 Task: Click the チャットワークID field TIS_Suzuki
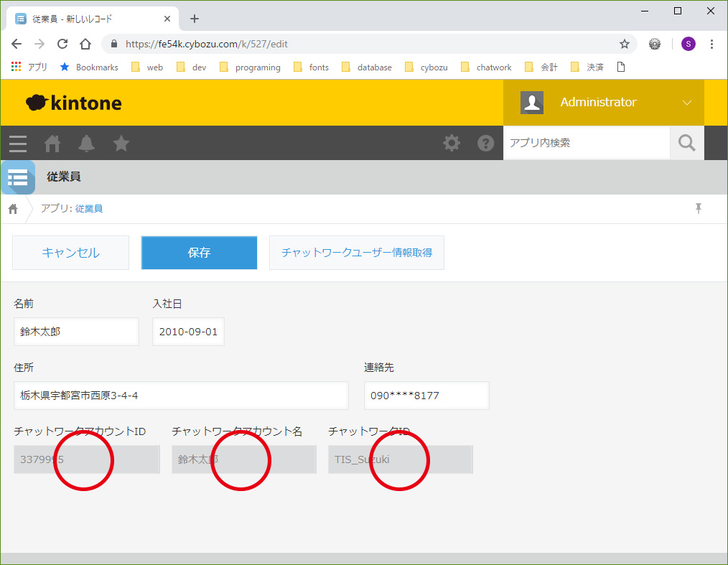[x=401, y=459]
